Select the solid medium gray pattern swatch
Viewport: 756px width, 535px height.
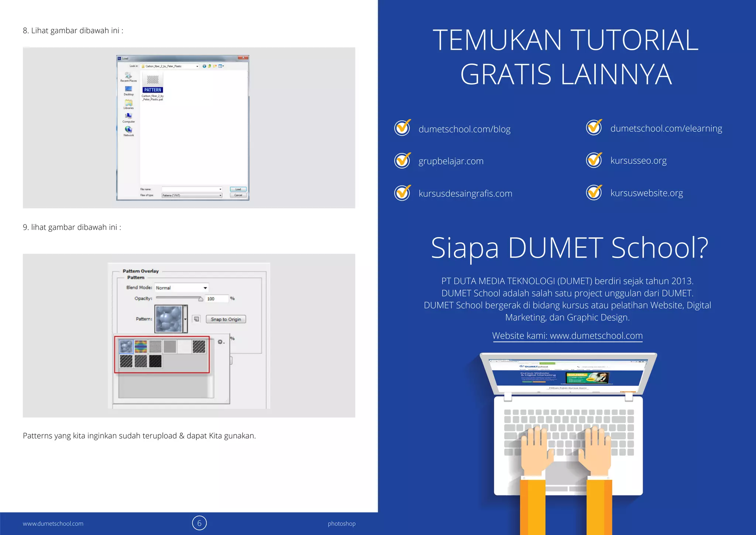170,347
